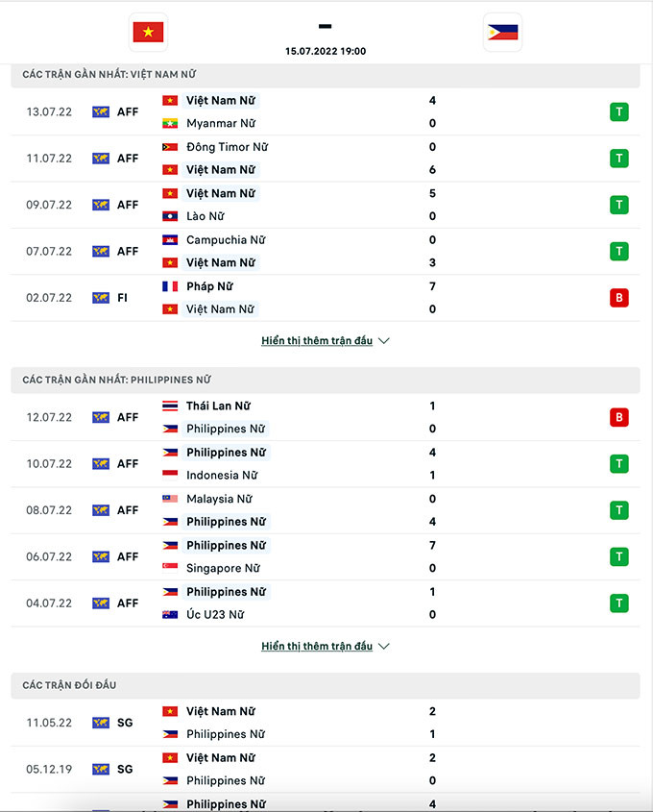The height and width of the screenshot is (812, 653).
Task: Click the match date 15.07.2022 19:00
Action: 326,52
